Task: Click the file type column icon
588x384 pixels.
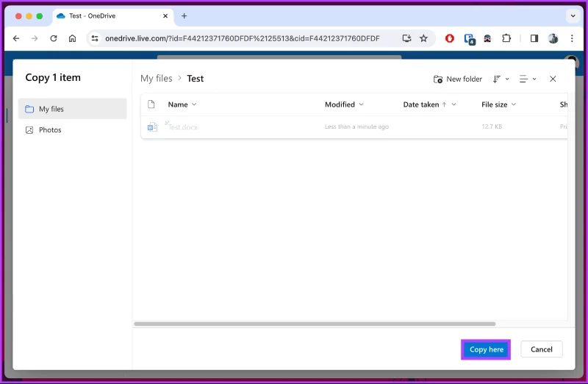Action: (x=151, y=104)
